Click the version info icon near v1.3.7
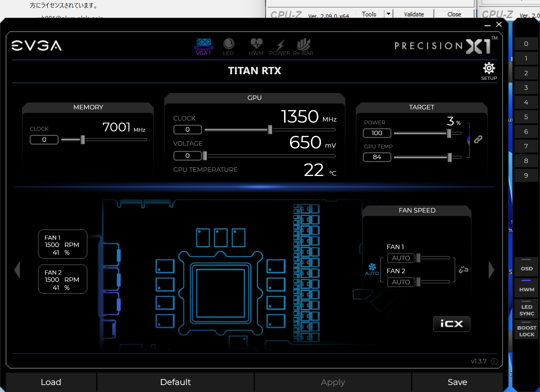Image resolution: width=540 pixels, height=392 pixels. (x=494, y=361)
